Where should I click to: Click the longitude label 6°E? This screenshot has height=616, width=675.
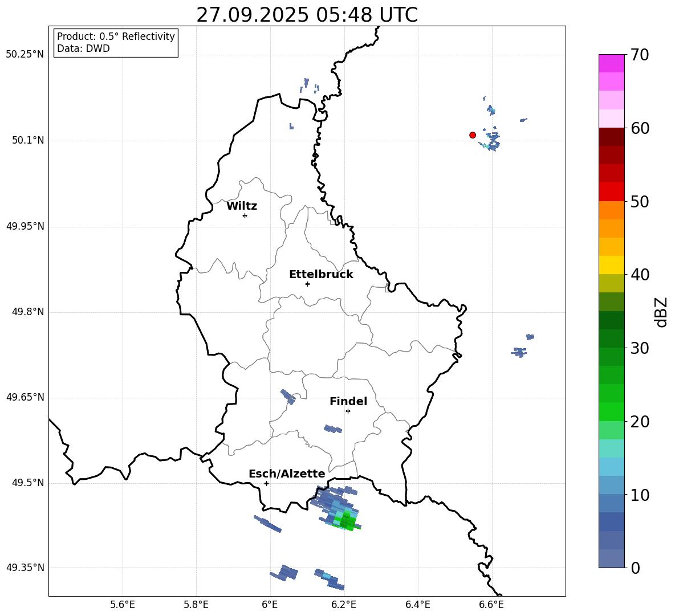(x=270, y=605)
